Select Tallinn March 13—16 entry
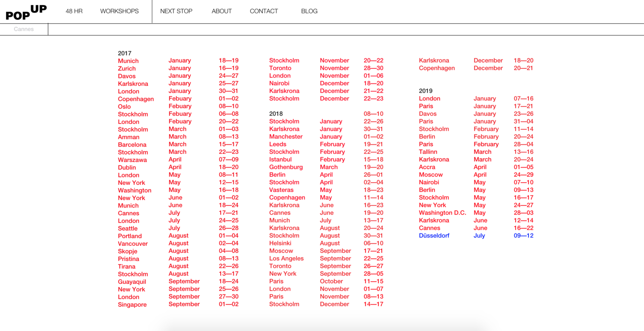644x331 pixels. [x=476, y=152]
